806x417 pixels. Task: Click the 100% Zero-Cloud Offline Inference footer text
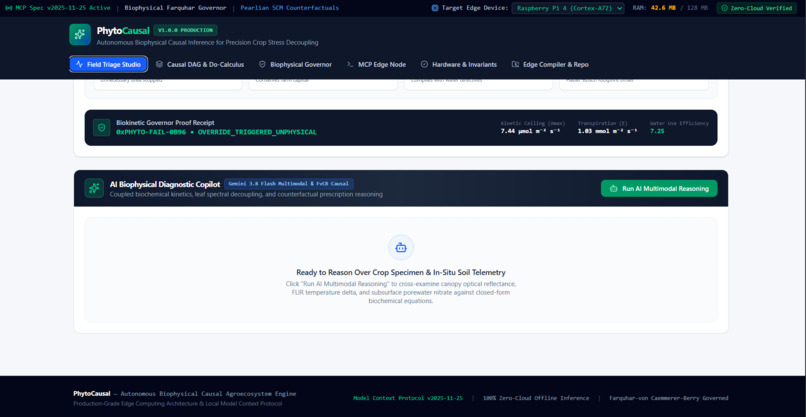tap(535, 398)
